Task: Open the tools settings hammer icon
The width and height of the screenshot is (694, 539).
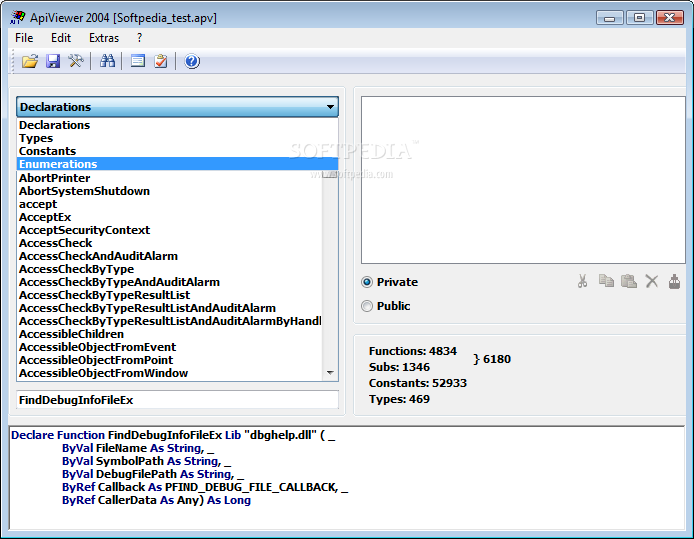Action: point(76,61)
